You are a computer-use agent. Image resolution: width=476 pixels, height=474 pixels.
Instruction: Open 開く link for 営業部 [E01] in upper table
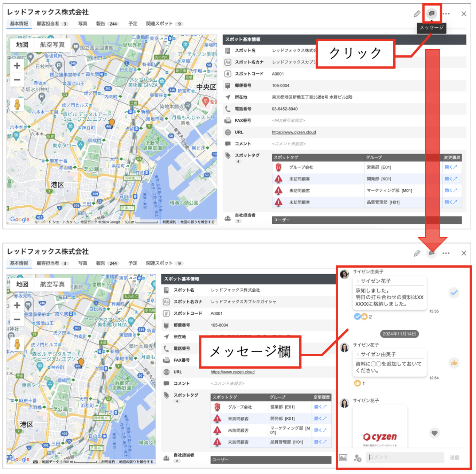(x=450, y=167)
